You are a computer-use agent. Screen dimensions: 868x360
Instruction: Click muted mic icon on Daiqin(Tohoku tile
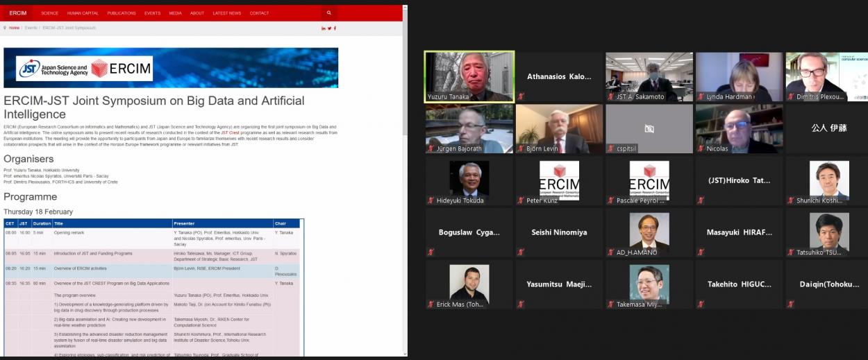tap(792, 305)
